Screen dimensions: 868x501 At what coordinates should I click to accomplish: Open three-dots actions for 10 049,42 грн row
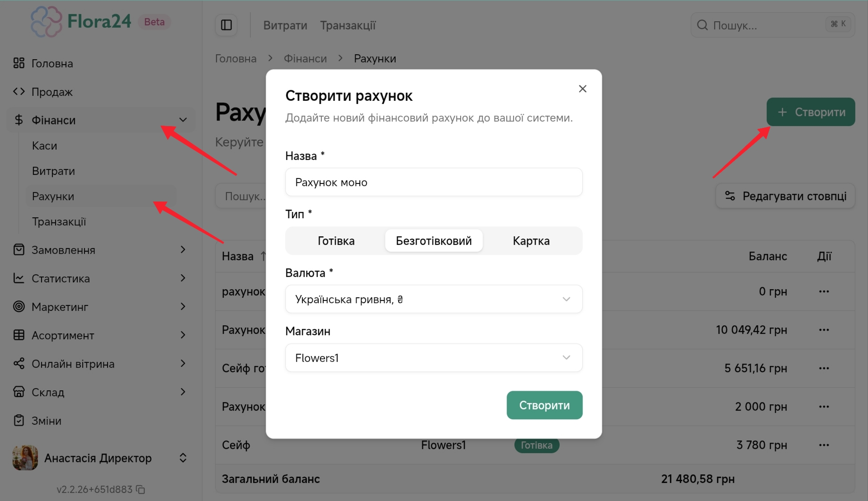(824, 330)
